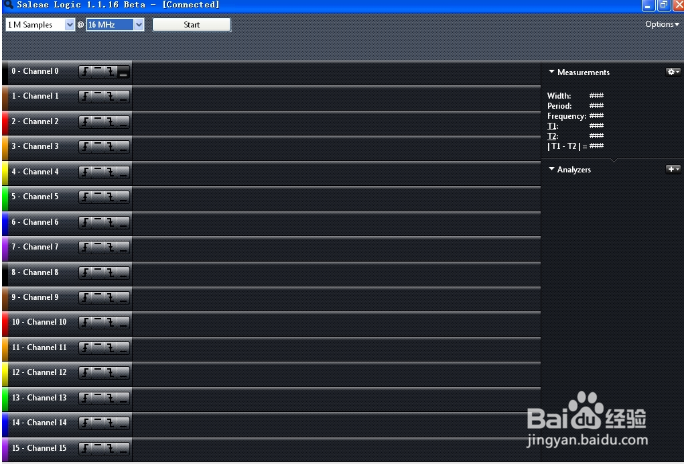Click the '5 - Channel 5' label

(35, 196)
